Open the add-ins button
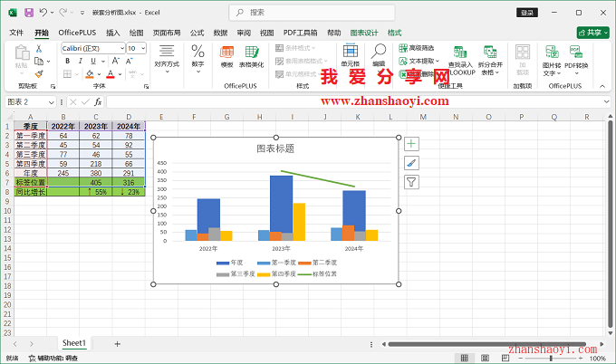616x364 pixels. (x=523, y=60)
